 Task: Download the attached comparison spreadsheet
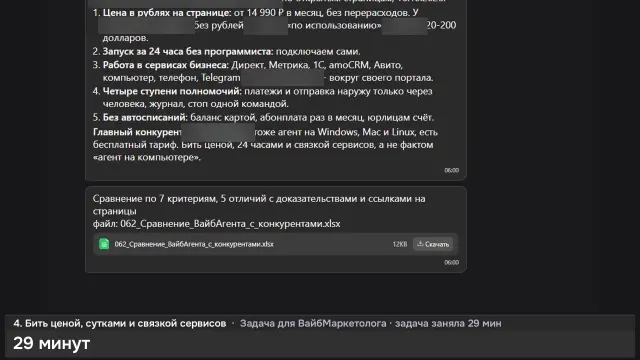[433, 244]
